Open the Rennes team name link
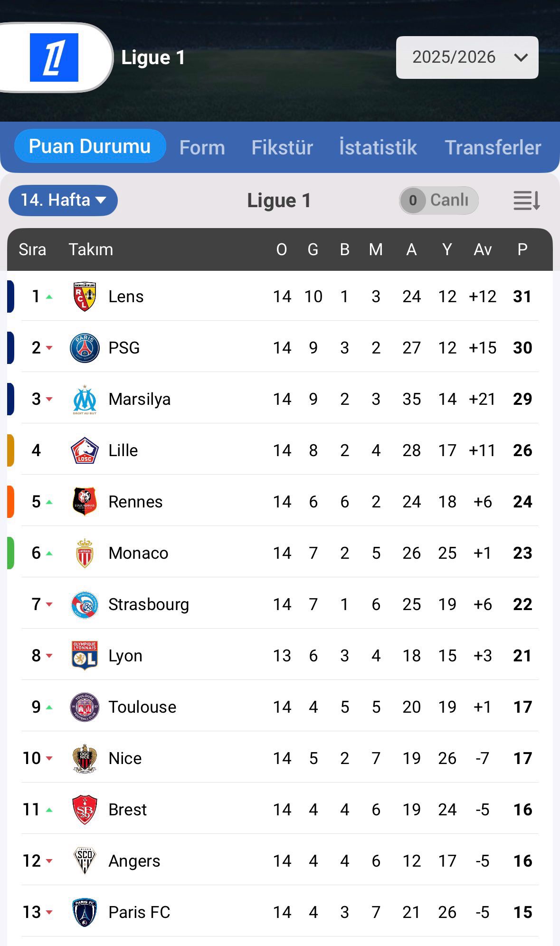The image size is (560, 946). tap(135, 502)
